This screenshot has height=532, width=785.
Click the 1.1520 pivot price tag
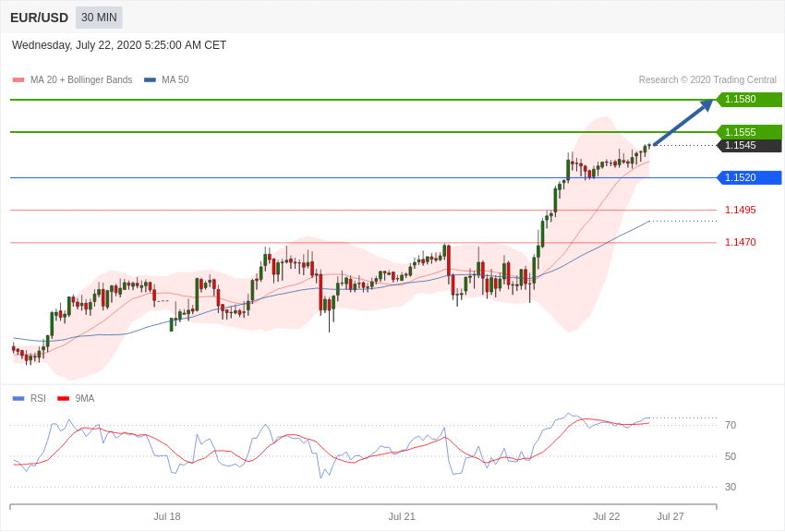pos(749,177)
